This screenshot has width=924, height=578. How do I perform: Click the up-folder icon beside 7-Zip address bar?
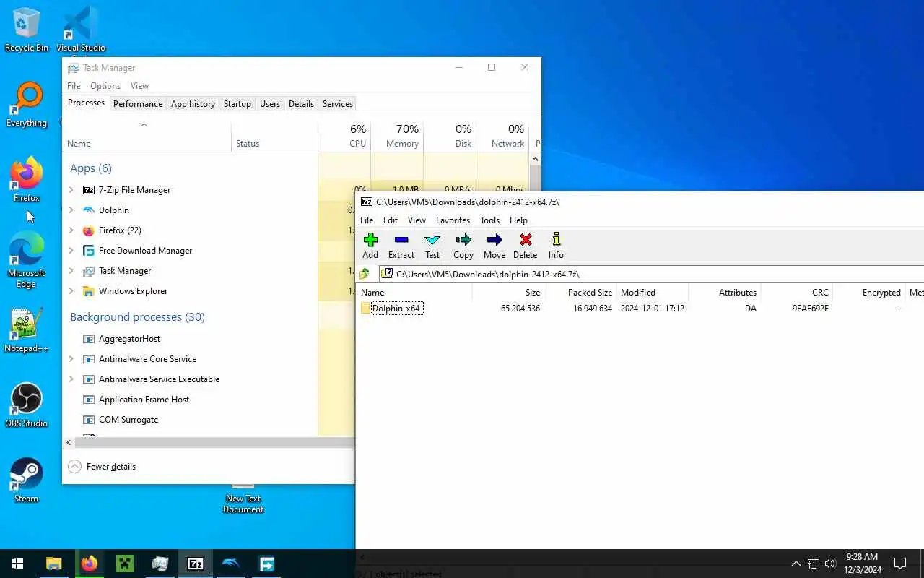tap(365, 274)
